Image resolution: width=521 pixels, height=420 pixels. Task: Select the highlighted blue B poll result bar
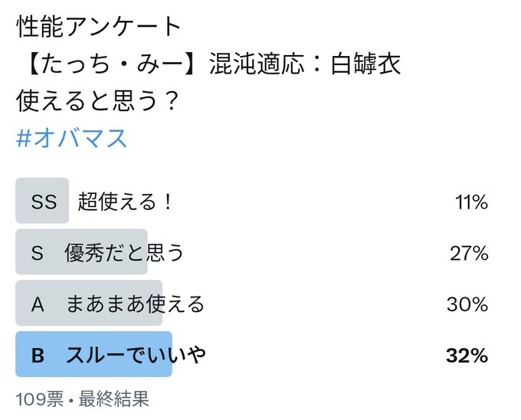(x=93, y=354)
